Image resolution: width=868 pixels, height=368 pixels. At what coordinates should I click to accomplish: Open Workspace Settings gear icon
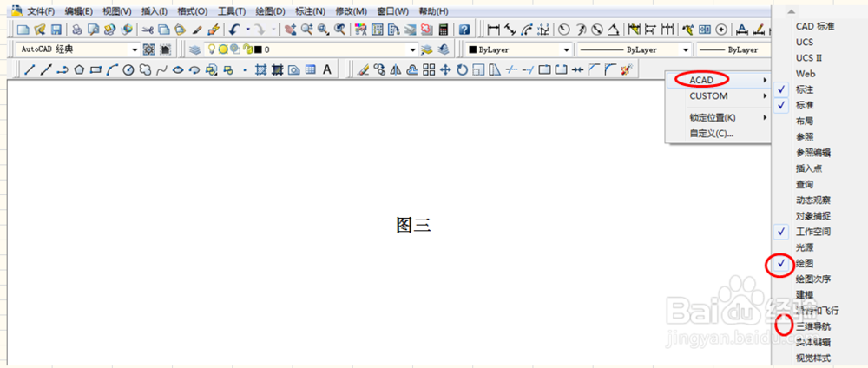click(149, 49)
